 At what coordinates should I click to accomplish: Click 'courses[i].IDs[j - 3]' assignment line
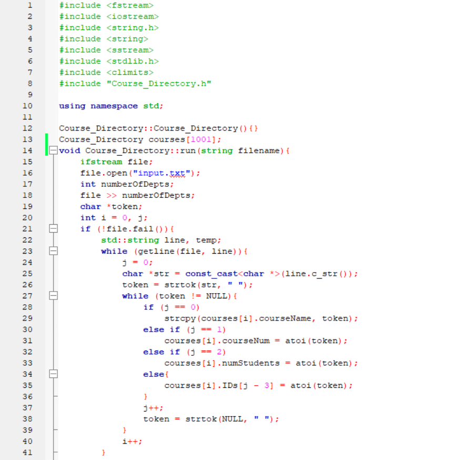coord(259,386)
